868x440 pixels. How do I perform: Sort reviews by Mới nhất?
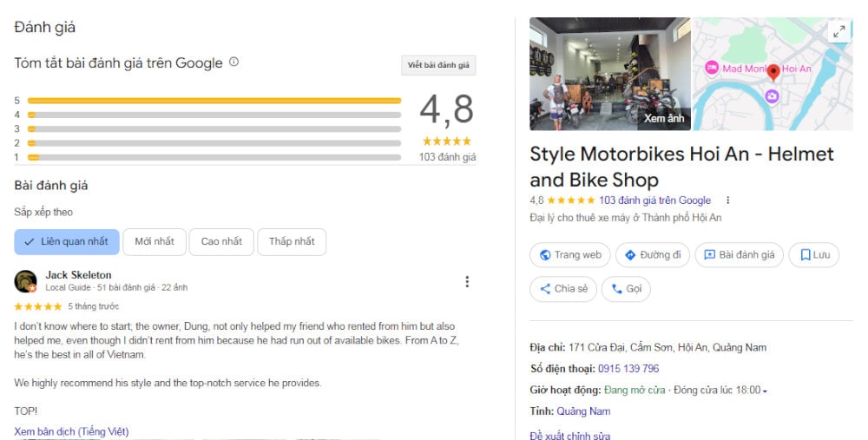click(155, 242)
